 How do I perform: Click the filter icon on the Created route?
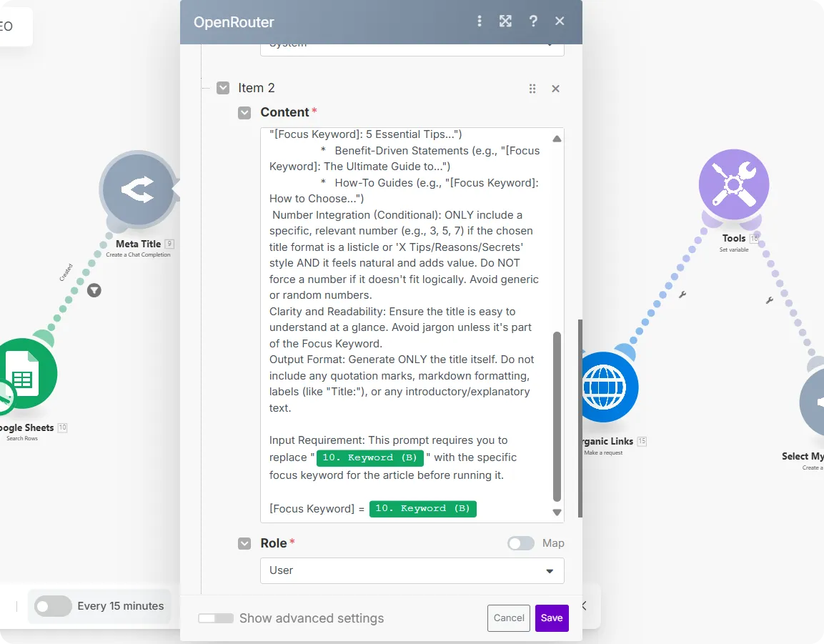[x=94, y=290]
